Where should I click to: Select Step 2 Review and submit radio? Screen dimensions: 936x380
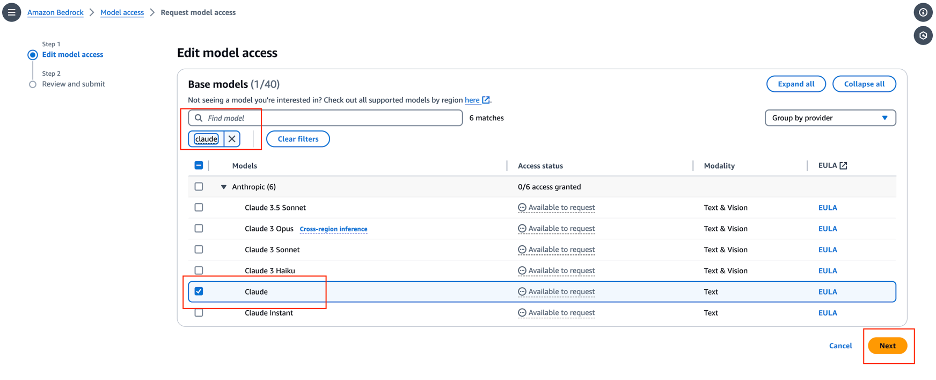pos(32,85)
